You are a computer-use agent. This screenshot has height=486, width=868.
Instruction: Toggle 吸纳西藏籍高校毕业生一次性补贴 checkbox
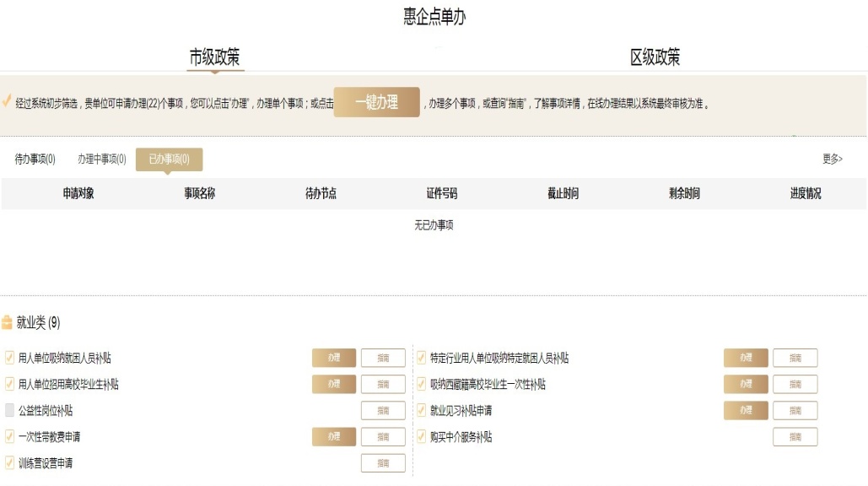(421, 384)
